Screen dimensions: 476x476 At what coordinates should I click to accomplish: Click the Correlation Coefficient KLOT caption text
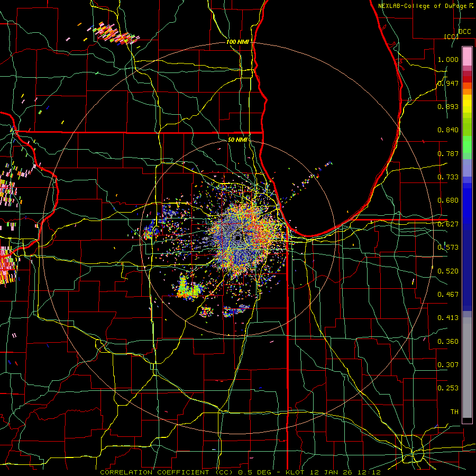pos(240,472)
